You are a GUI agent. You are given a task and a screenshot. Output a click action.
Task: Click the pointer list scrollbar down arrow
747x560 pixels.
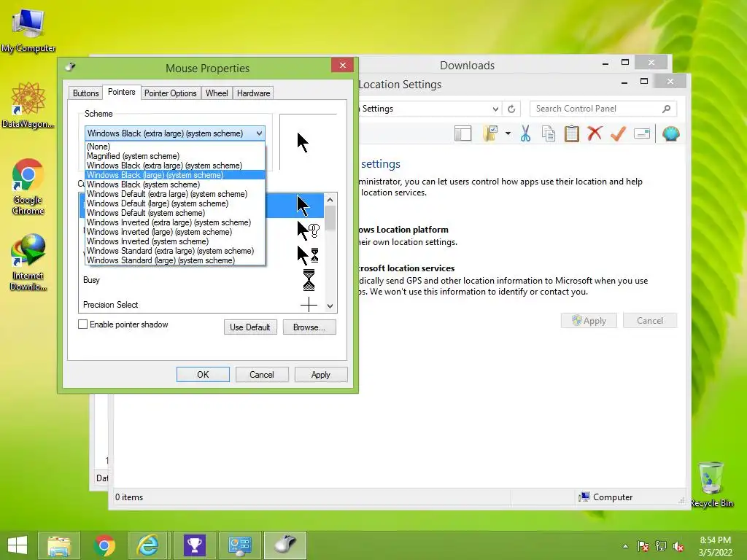click(x=330, y=306)
